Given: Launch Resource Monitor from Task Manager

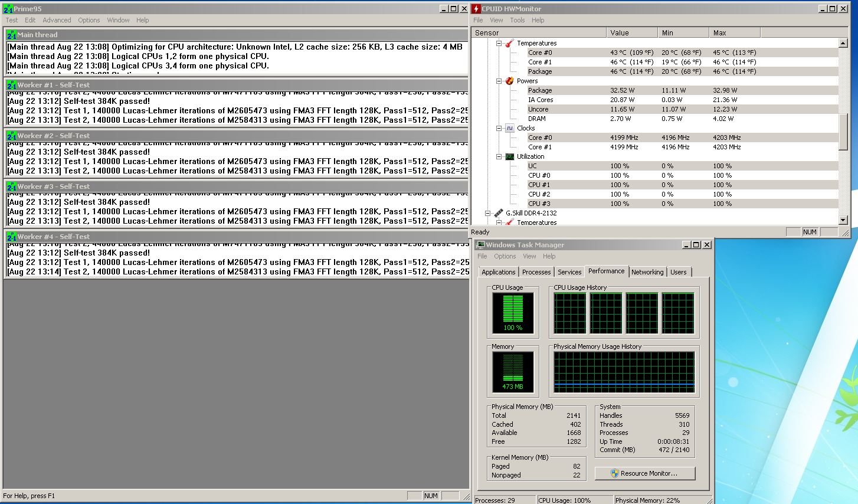Looking at the screenshot, I should [x=645, y=473].
